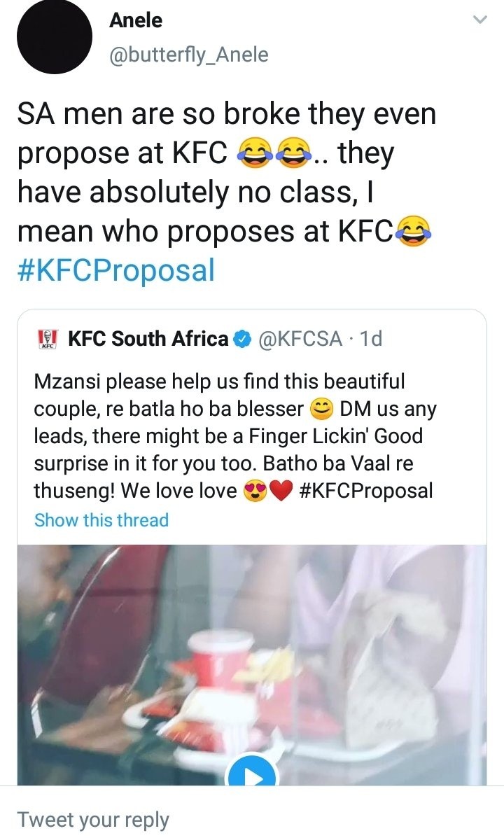Click the @KFCSA handle
504x838 pixels.
[300, 340]
